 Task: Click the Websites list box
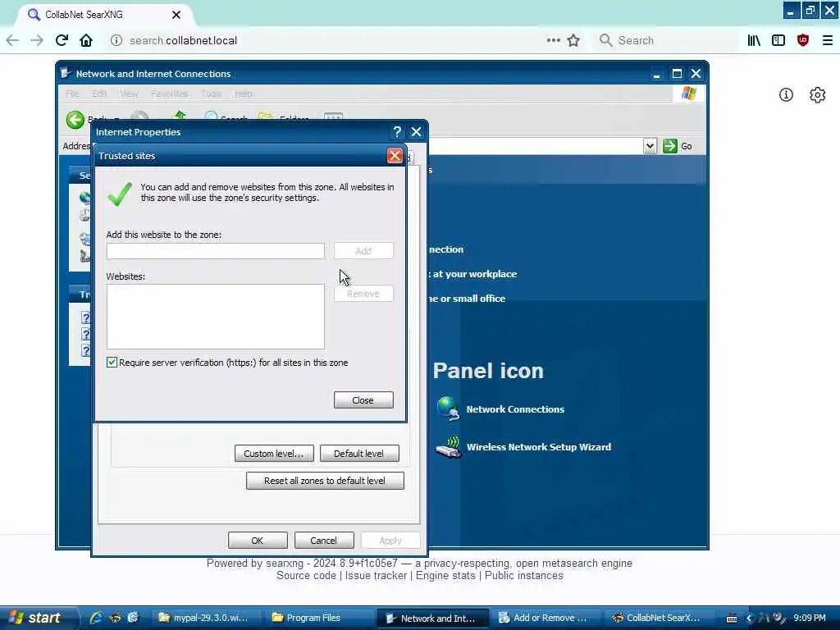[216, 317]
